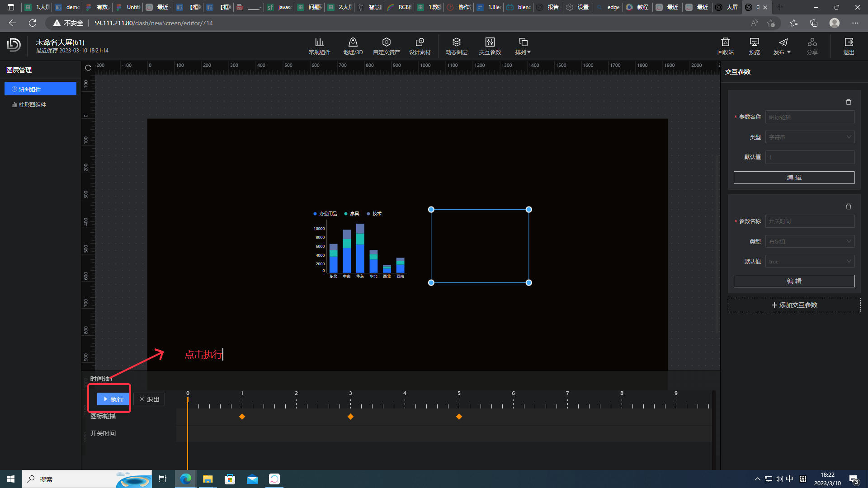Select the 开关时间 timeline track label
This screenshot has width=868, height=488.
[x=103, y=433]
